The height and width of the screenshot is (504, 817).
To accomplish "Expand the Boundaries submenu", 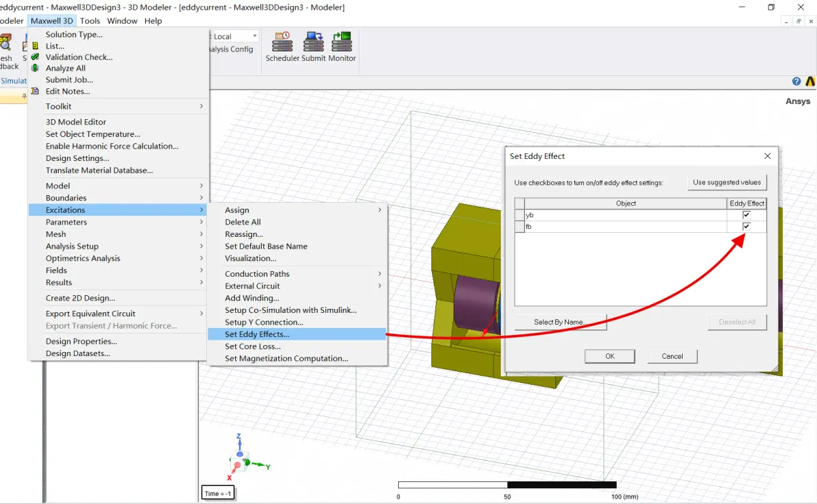I will point(201,198).
